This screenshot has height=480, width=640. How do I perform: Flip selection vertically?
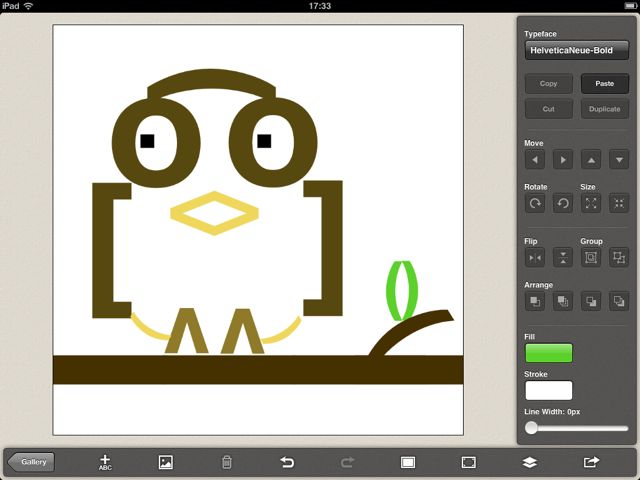click(563, 258)
